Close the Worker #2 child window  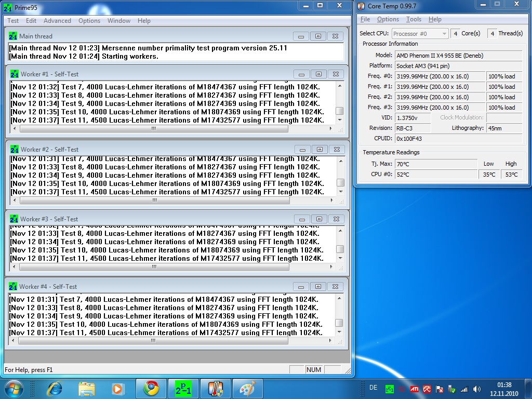click(337, 150)
